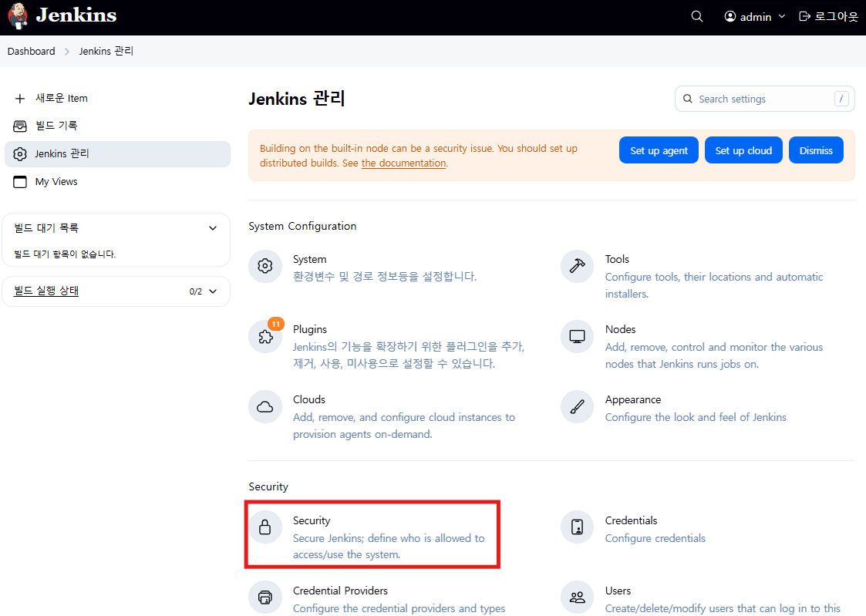Open the header search magnifier icon
866x616 pixels.
pyautogui.click(x=697, y=16)
